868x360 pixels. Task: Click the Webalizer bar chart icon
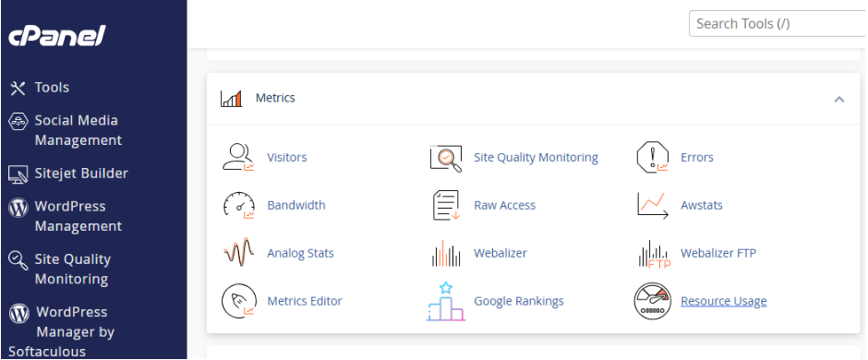point(446,253)
